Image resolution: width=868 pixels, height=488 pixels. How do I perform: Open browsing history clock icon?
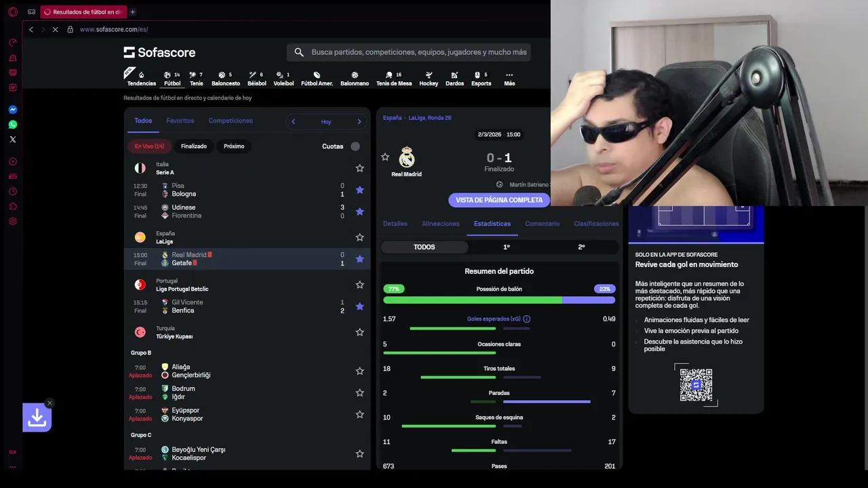(12, 192)
